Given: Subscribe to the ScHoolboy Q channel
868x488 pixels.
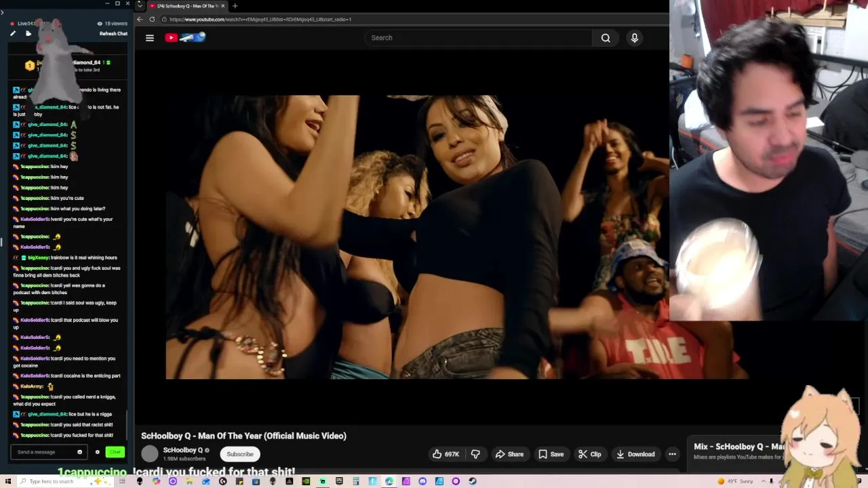Looking at the screenshot, I should tap(239, 454).
